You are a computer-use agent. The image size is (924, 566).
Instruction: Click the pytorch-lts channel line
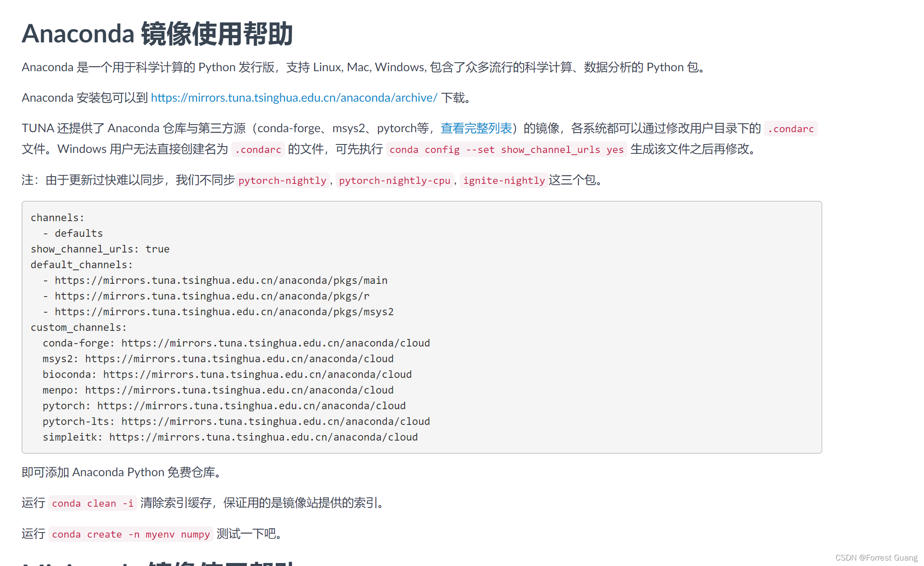pos(236,422)
